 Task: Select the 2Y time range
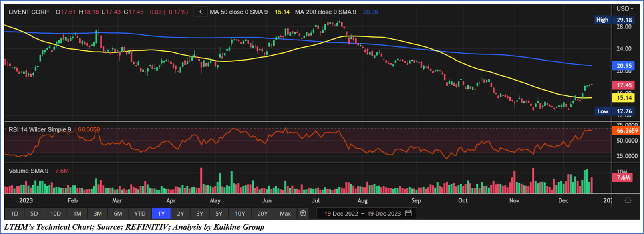pos(181,213)
